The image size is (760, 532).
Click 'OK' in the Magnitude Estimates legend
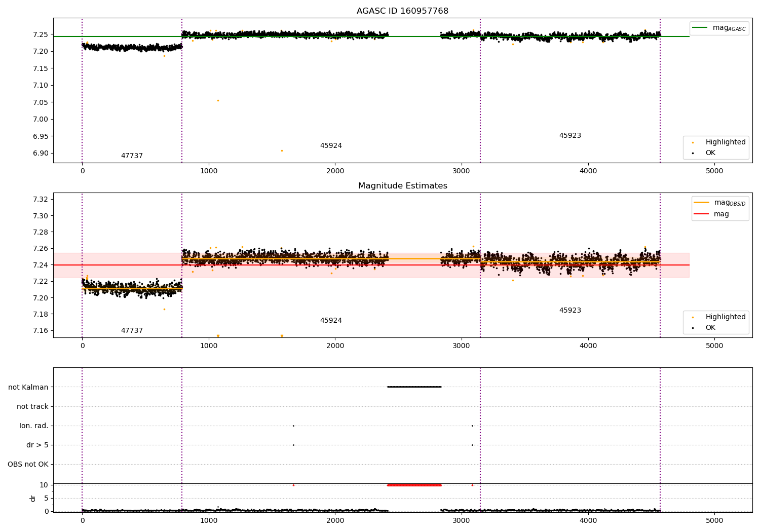[710, 327]
